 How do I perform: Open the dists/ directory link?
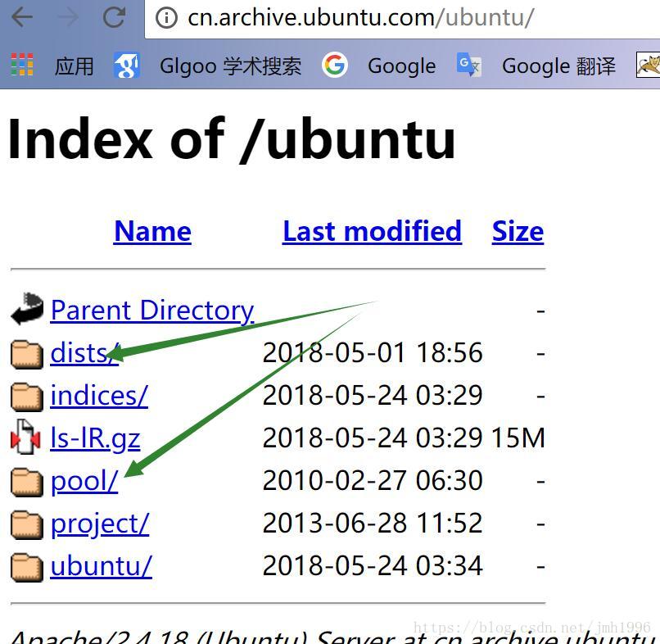(84, 353)
